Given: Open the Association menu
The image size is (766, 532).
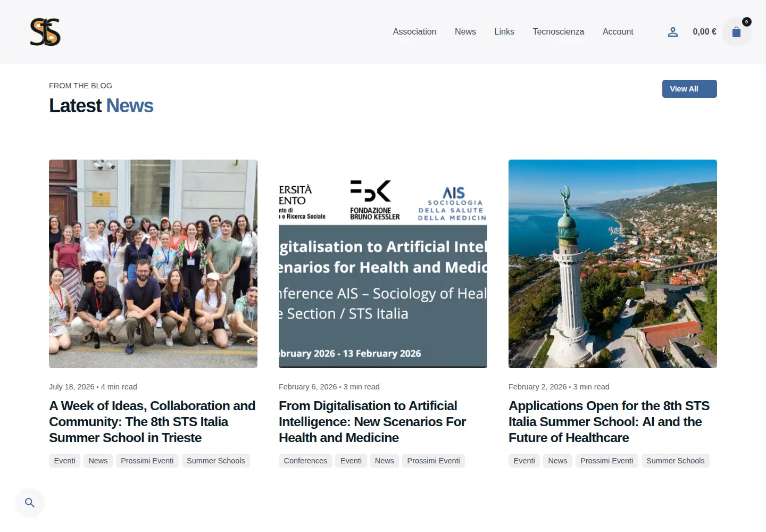Looking at the screenshot, I should (x=415, y=32).
